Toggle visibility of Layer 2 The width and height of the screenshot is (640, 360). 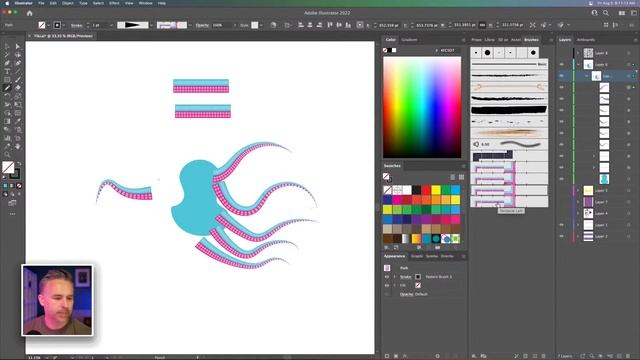point(562,236)
